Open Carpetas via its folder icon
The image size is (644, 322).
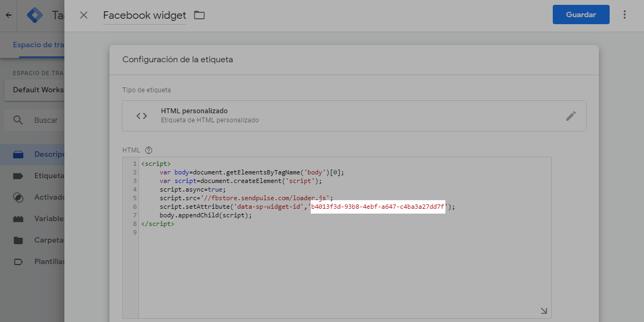point(18,240)
